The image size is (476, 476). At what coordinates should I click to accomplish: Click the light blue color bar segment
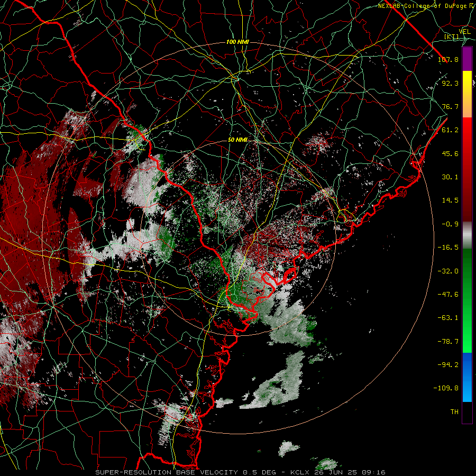[467, 389]
